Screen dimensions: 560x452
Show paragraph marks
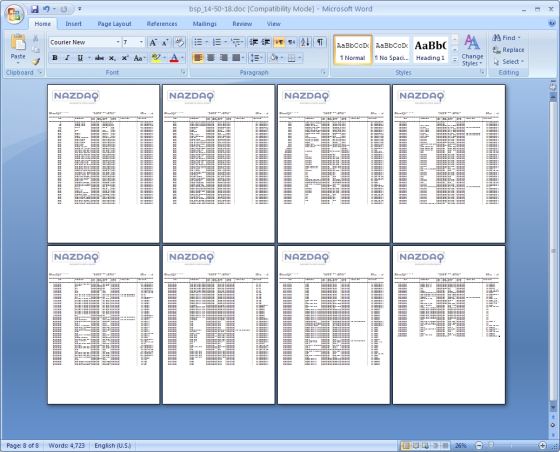(320, 42)
